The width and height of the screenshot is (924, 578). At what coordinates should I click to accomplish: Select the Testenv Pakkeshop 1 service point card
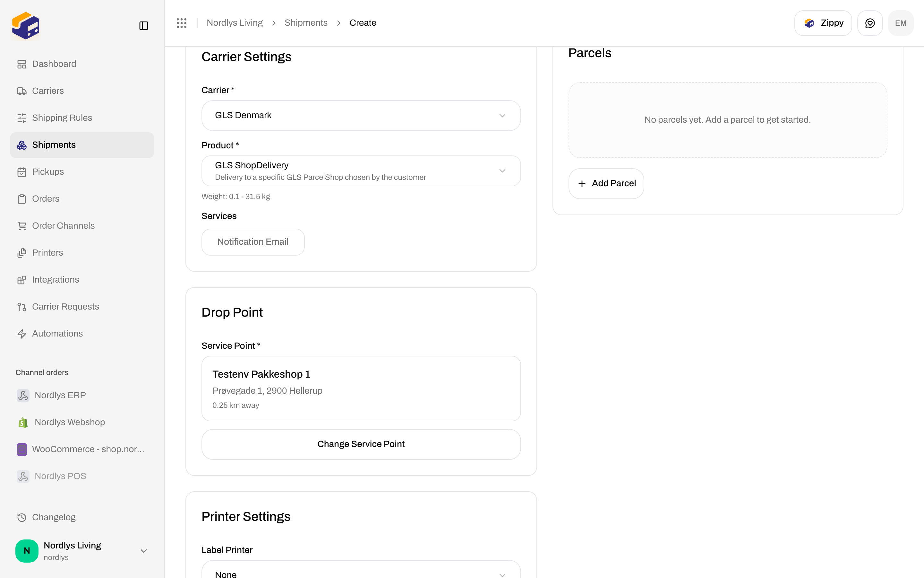click(x=361, y=389)
